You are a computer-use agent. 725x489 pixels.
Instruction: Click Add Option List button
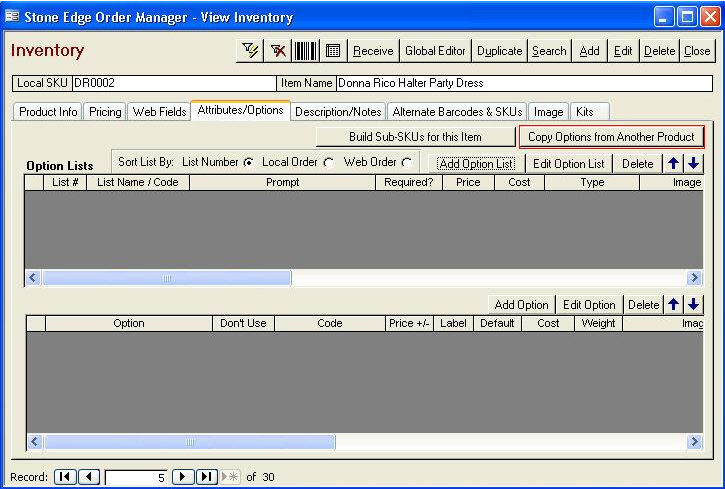(476, 164)
